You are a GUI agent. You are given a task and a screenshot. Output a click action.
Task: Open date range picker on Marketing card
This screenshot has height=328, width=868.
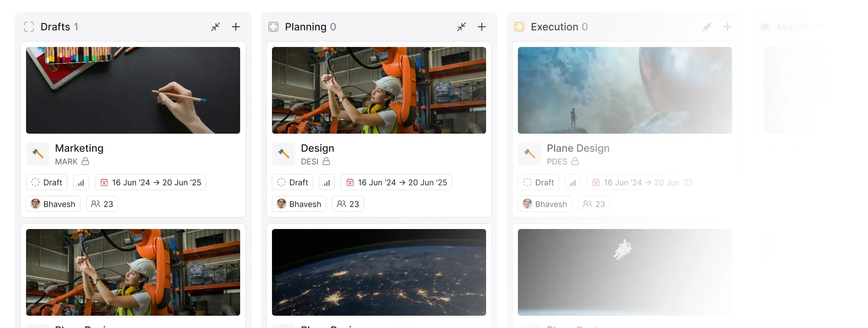pyautogui.click(x=150, y=182)
